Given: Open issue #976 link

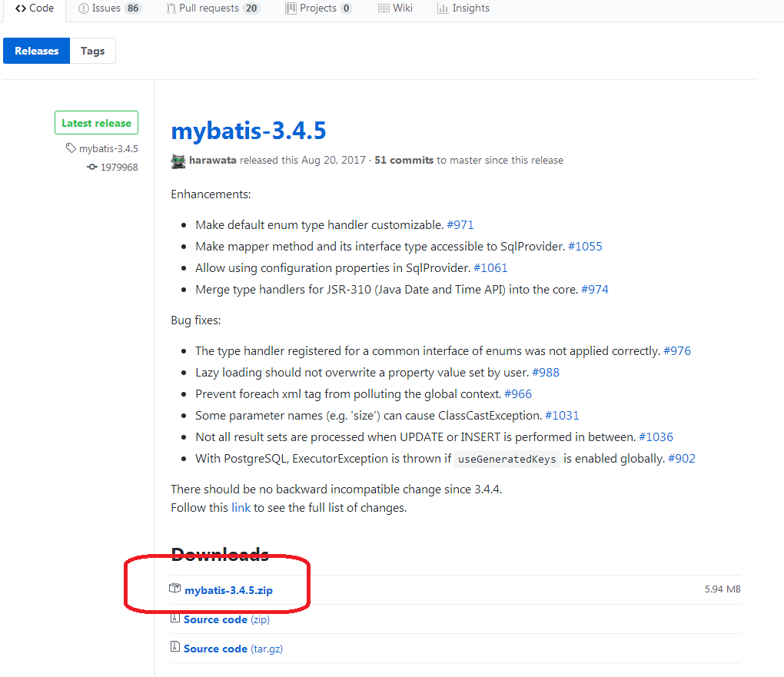Looking at the screenshot, I should tap(677, 351).
